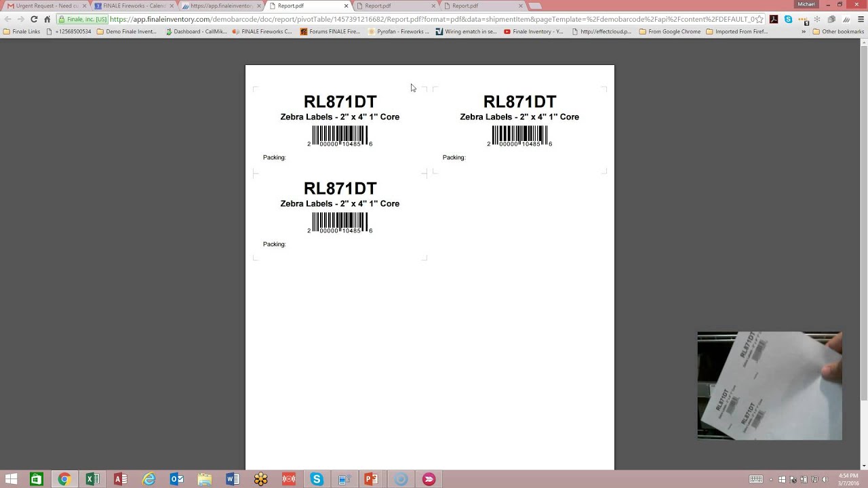Open the Dashboard - CallMik... bookmark
The height and width of the screenshot is (488, 868).
pos(196,31)
